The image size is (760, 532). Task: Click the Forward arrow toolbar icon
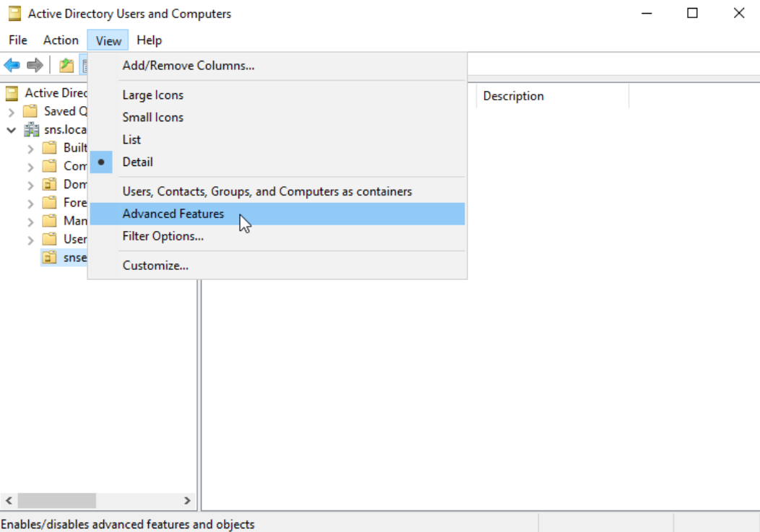tap(35, 65)
